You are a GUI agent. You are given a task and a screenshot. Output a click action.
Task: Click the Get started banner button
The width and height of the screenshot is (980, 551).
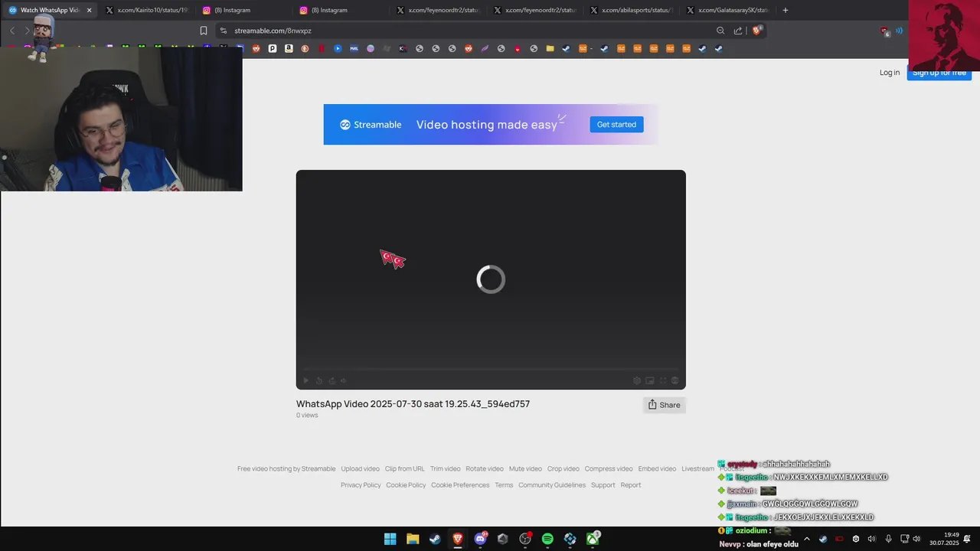[x=616, y=125]
